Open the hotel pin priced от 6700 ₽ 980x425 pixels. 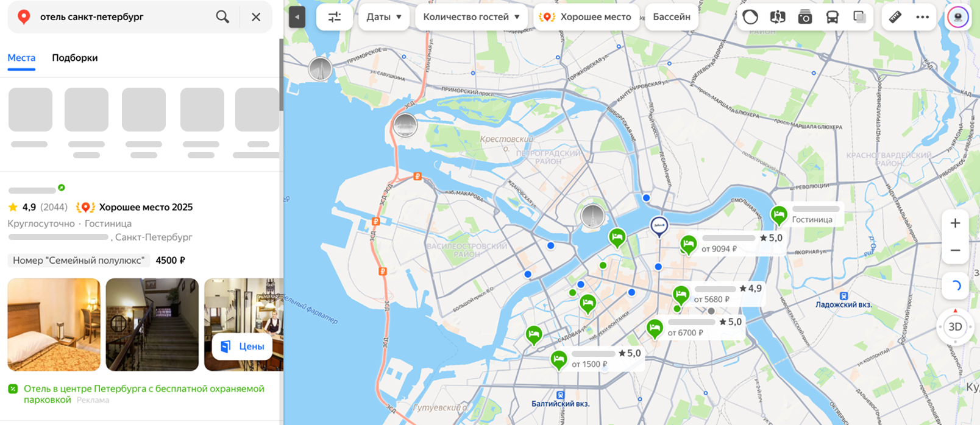pyautogui.click(x=655, y=328)
